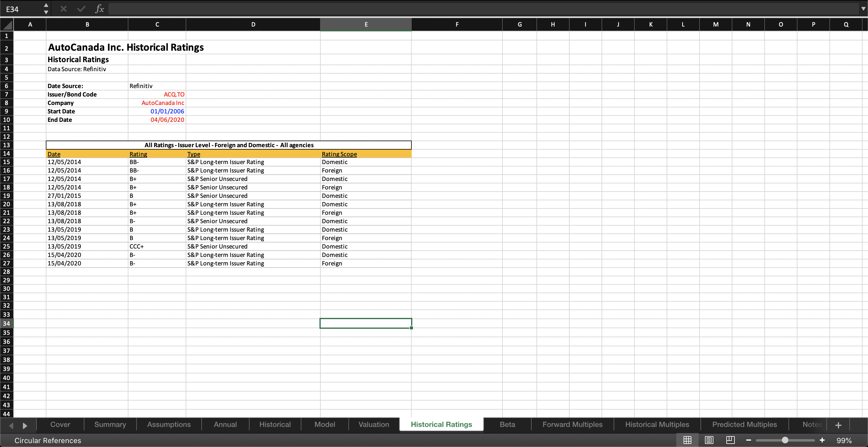This screenshot has width=868, height=447.
Task: Click the zoom in plus button
Action: [822, 440]
